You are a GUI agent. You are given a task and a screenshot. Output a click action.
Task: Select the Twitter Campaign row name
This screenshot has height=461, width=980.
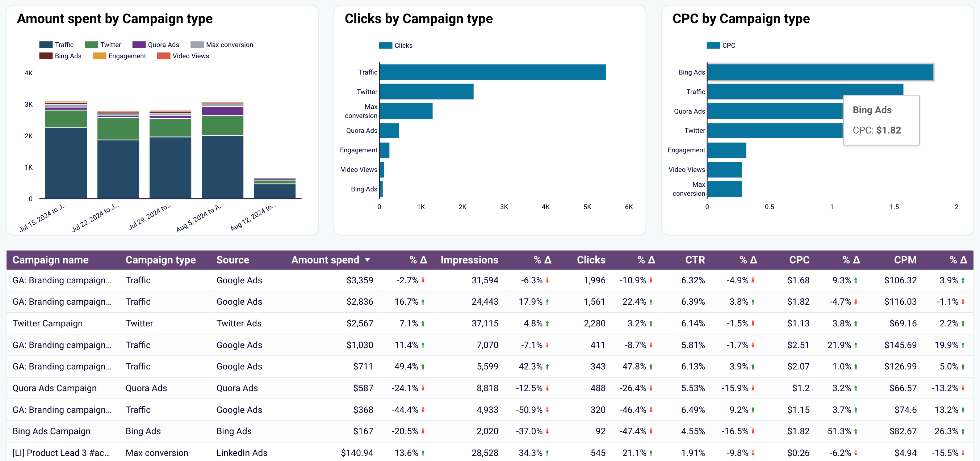click(47, 323)
